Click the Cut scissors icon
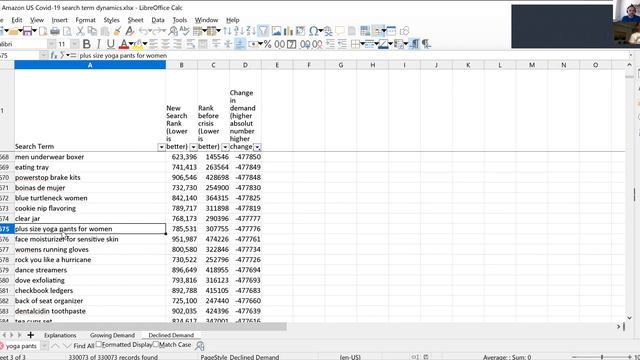Image resolution: width=640 pixels, height=360 pixels. 81,31
